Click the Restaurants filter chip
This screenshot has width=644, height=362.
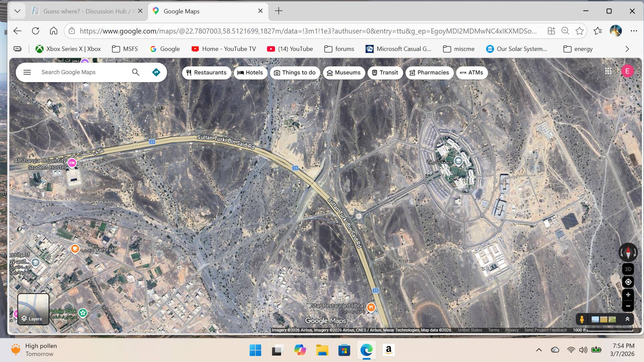[207, 73]
